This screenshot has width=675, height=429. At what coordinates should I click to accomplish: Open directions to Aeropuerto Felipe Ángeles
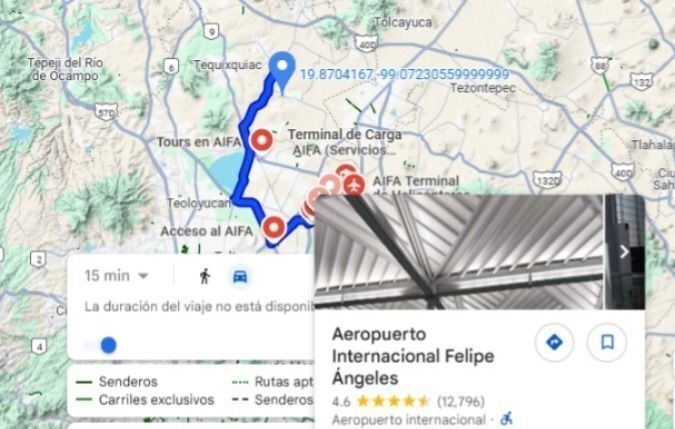554,342
